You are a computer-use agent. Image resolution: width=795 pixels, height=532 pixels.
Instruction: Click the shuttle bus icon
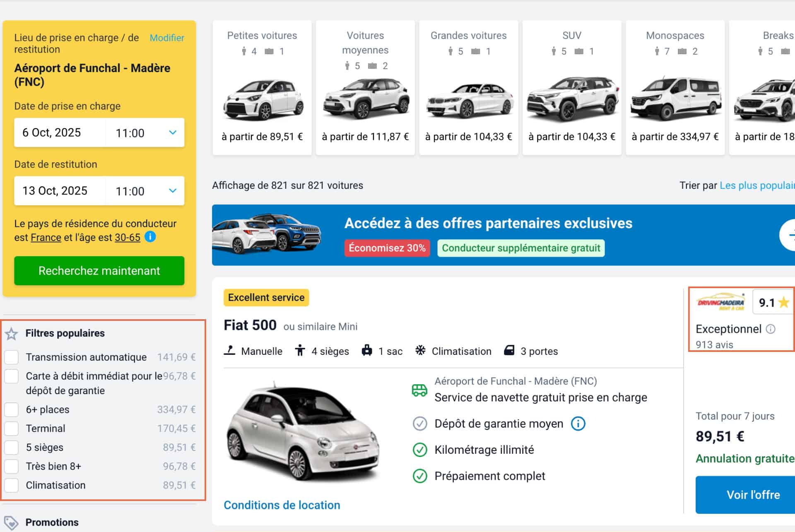[419, 390]
